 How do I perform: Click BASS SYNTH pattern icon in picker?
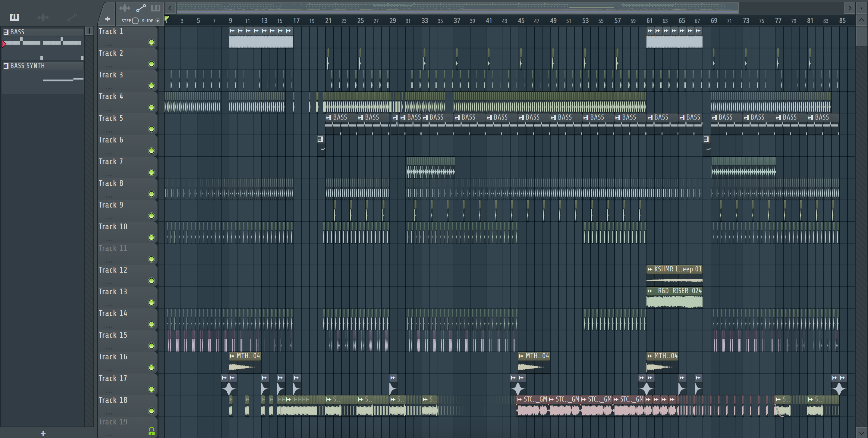pos(6,66)
